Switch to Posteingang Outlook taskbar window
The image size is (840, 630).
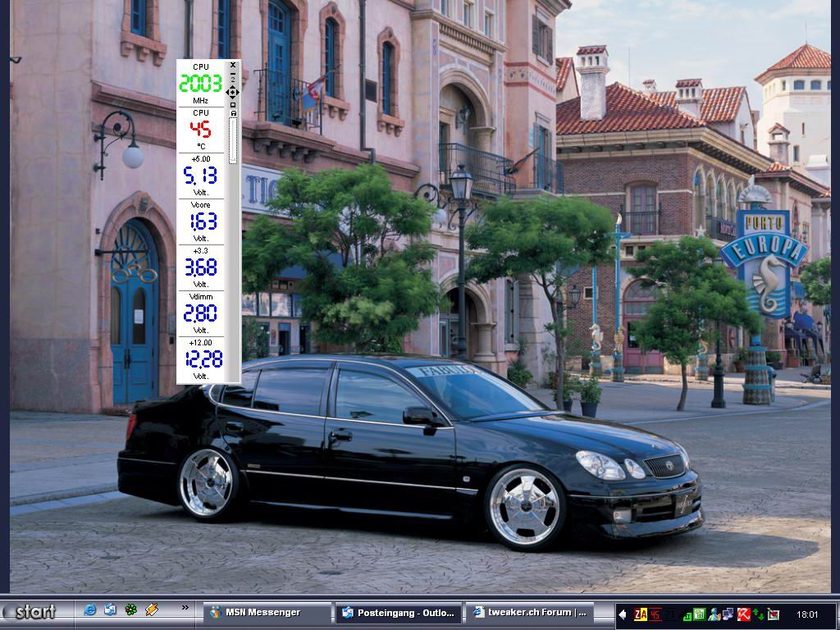399,612
